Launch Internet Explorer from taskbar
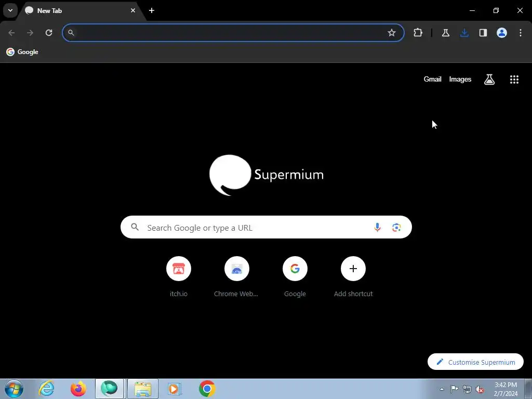This screenshot has width=532, height=399. [46, 389]
